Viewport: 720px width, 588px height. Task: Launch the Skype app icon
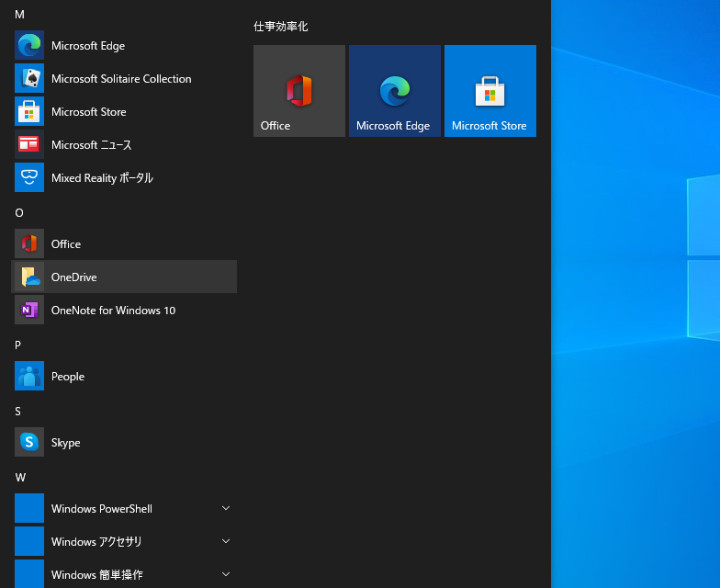[29, 442]
